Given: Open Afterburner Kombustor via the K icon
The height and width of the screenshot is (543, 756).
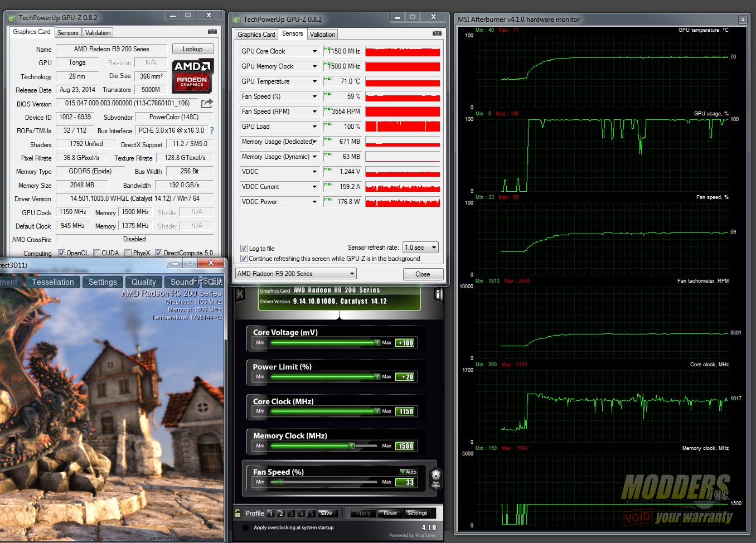Looking at the screenshot, I should (241, 294).
